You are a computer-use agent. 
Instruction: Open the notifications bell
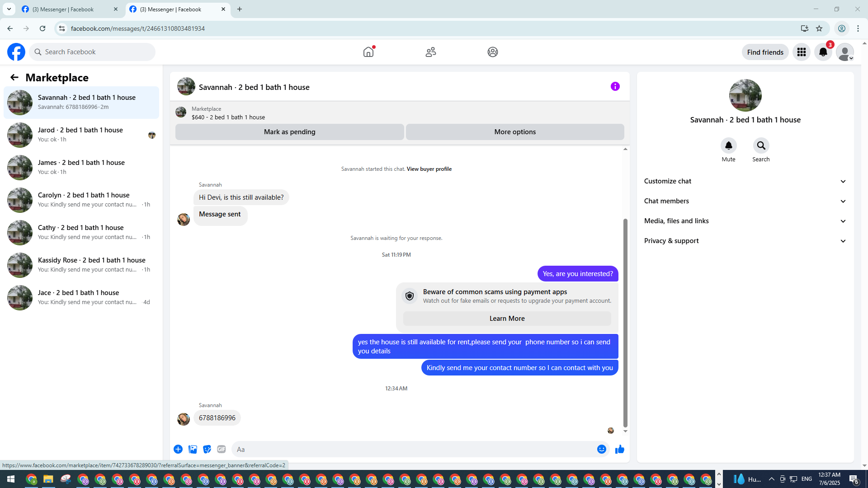click(x=823, y=52)
